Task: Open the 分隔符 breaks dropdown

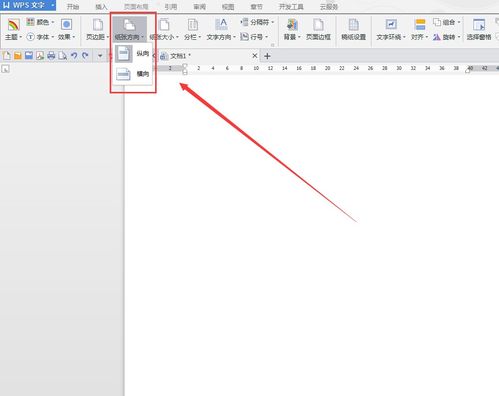Action: [x=257, y=22]
